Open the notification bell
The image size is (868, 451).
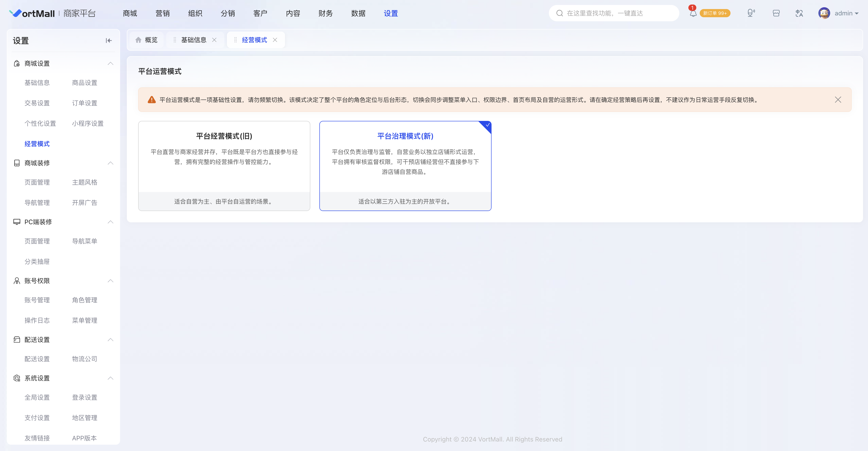pos(693,14)
